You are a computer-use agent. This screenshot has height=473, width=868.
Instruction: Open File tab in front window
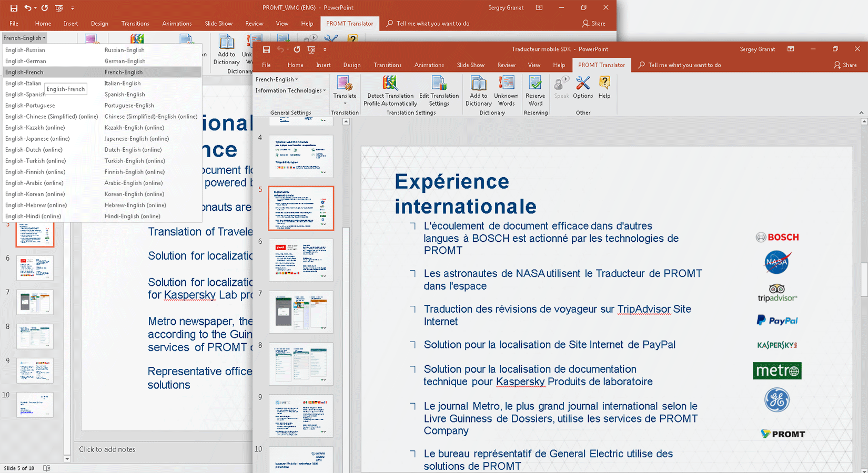coord(267,65)
